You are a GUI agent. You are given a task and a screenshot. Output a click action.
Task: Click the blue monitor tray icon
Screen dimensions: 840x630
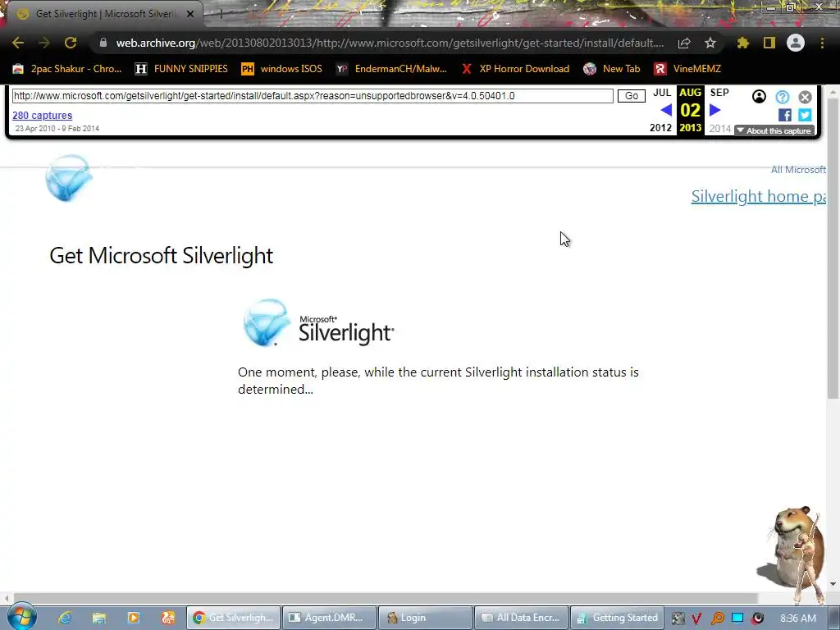click(737, 619)
